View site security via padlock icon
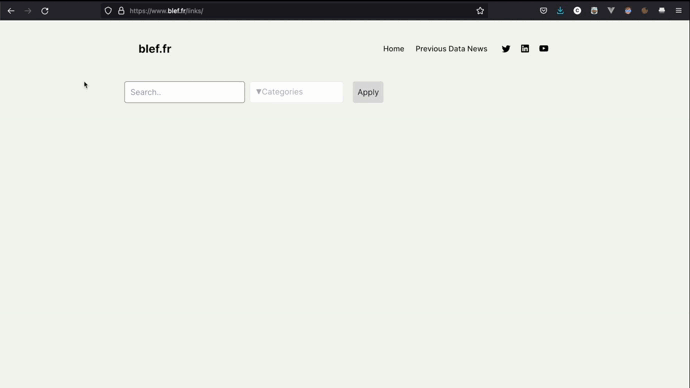690x388 pixels. (x=121, y=11)
